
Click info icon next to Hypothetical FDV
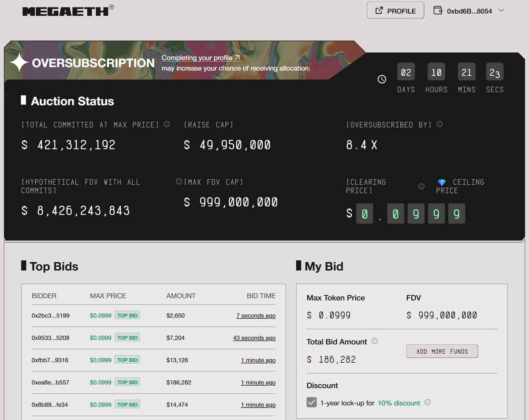coord(179,181)
